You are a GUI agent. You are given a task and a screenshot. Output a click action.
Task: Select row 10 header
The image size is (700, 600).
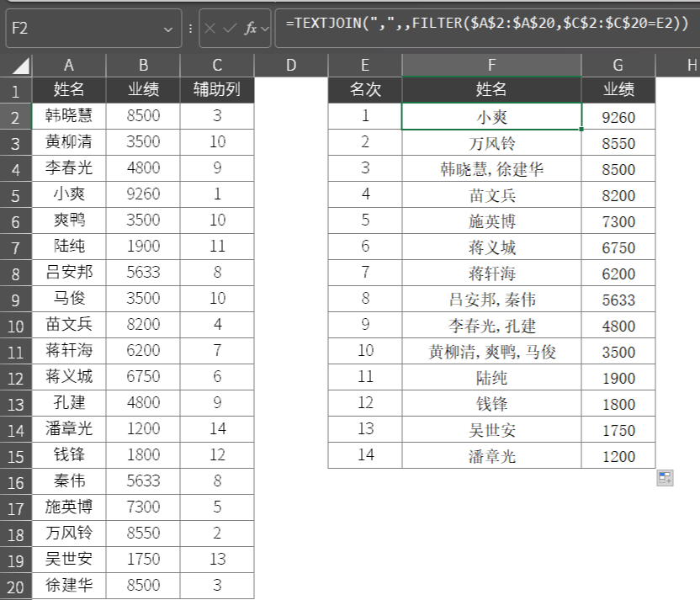tap(16, 326)
